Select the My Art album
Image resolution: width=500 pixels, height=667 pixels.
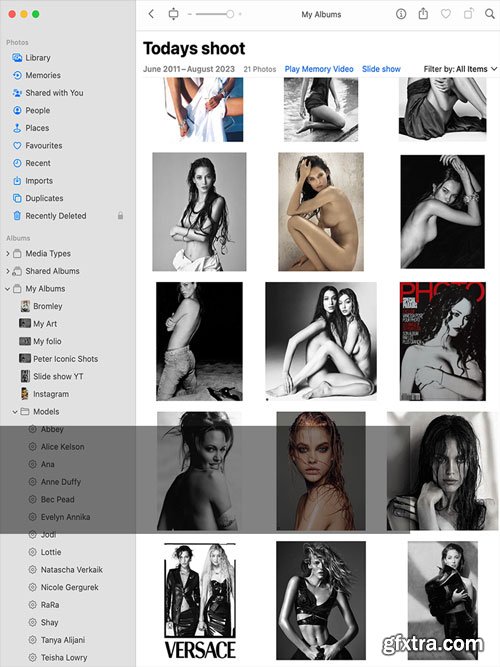pyautogui.click(x=45, y=324)
